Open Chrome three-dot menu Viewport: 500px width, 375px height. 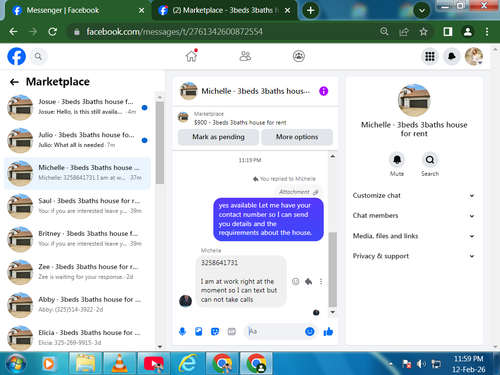(x=487, y=32)
